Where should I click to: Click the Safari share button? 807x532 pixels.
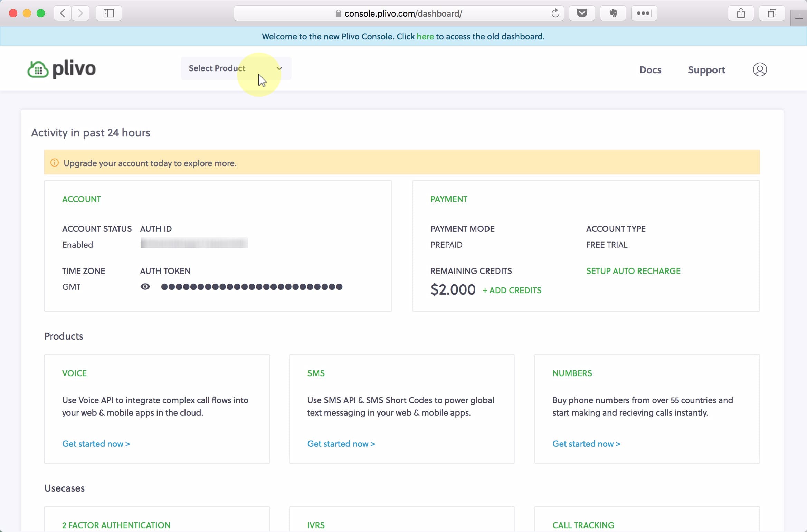pyautogui.click(x=741, y=13)
